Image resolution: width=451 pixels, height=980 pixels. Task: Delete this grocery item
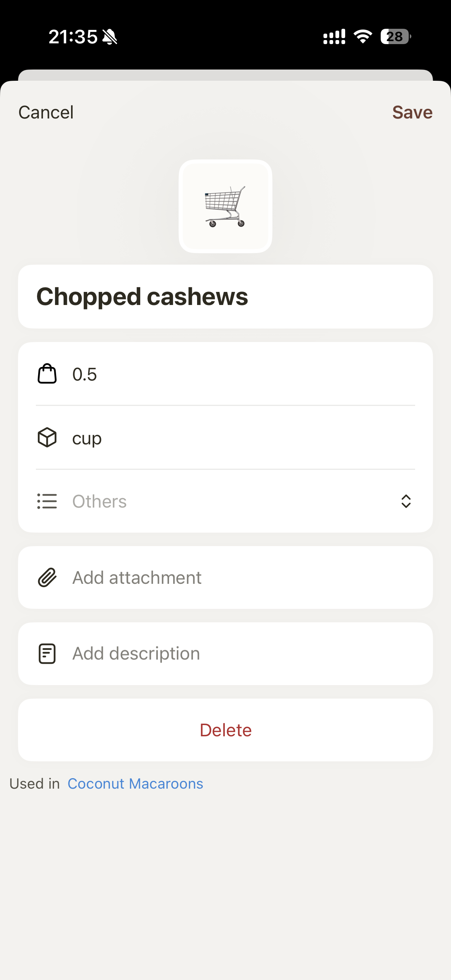tap(225, 730)
